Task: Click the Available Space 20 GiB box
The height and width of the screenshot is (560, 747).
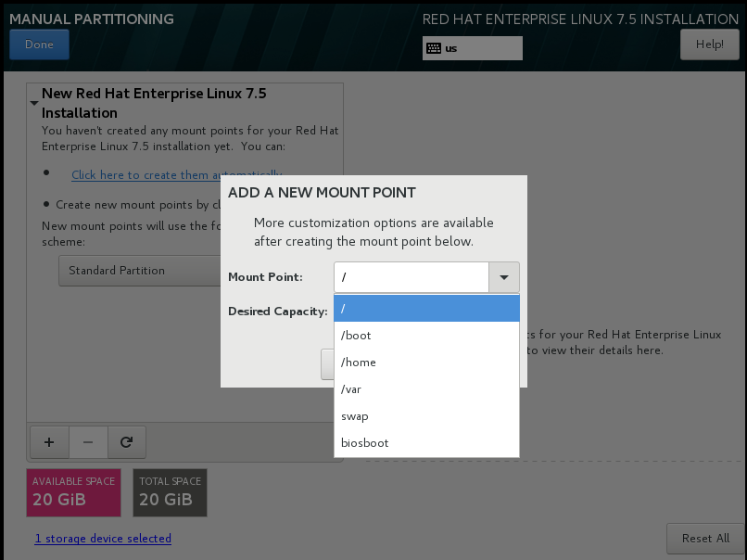Action: pos(74,493)
